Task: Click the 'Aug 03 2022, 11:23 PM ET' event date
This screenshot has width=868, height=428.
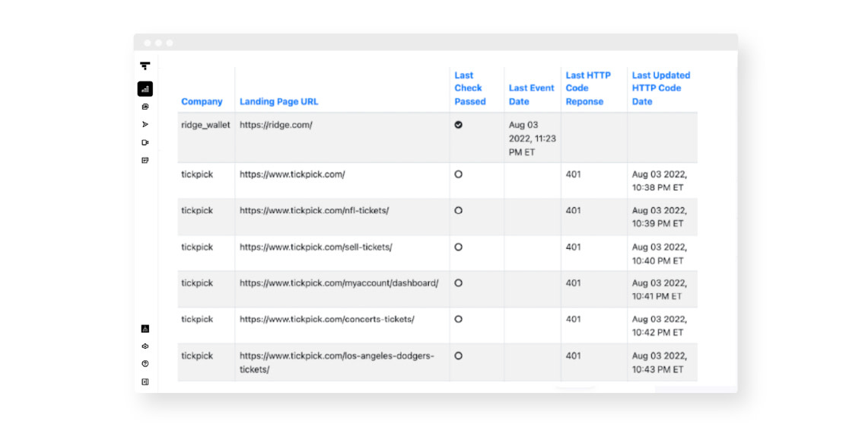Action: click(x=532, y=139)
